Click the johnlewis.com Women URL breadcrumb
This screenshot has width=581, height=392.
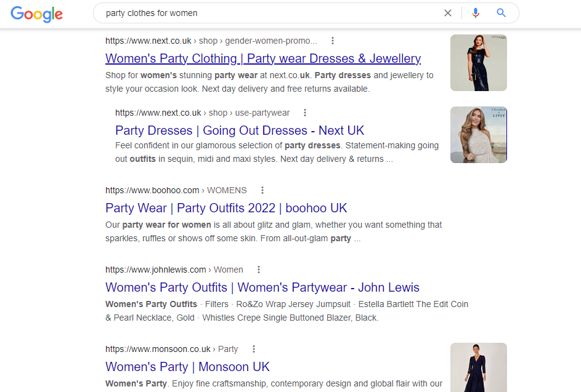point(174,270)
